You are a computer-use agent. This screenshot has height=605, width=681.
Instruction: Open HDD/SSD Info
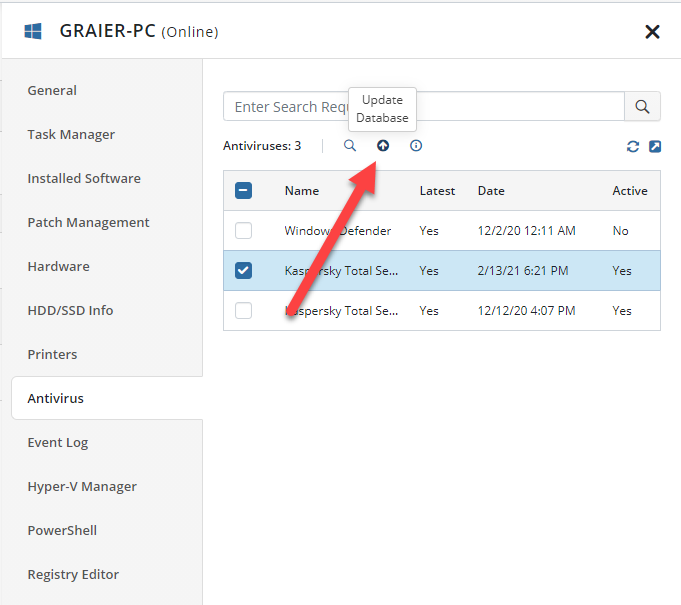click(x=70, y=310)
